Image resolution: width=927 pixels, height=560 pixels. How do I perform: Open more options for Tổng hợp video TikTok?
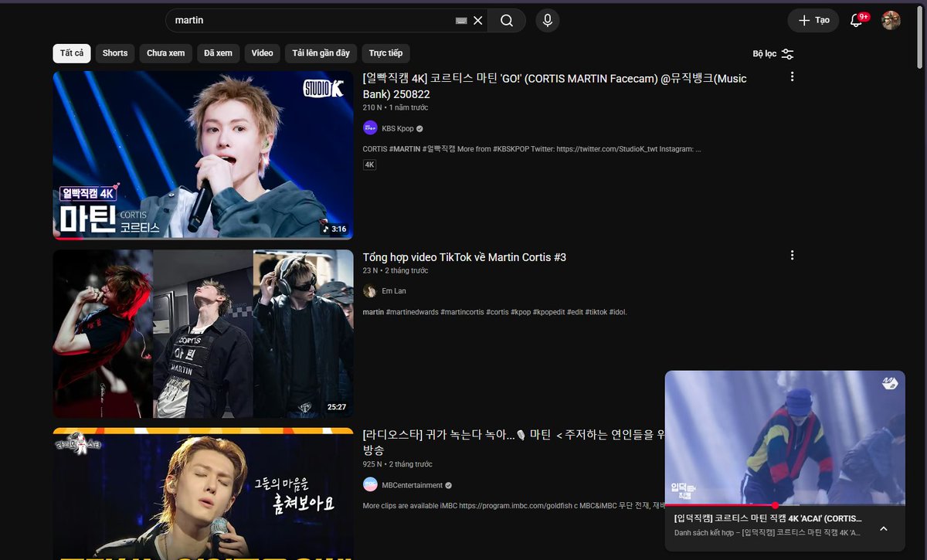coord(792,255)
